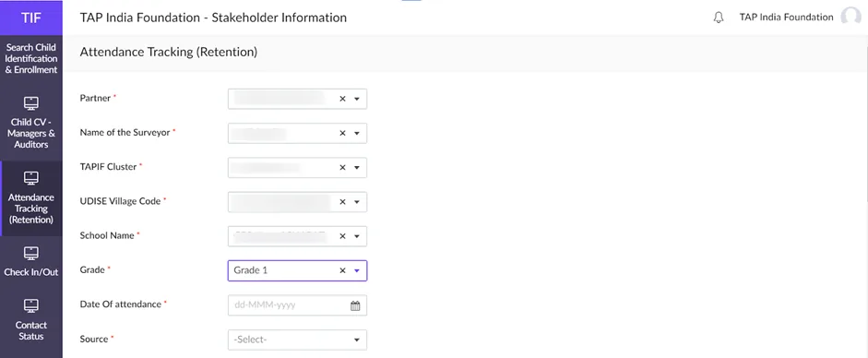Expand the School Name dropdown arrow

pyautogui.click(x=356, y=236)
